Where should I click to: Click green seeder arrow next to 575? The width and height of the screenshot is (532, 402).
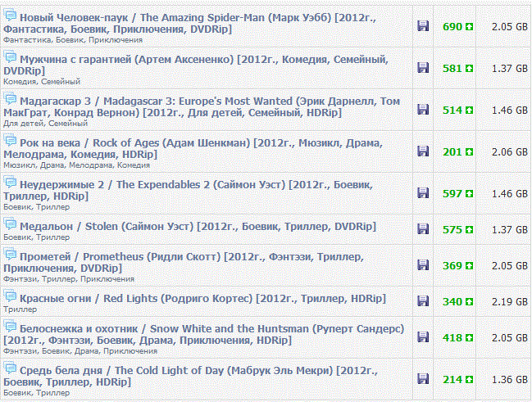coord(469,230)
